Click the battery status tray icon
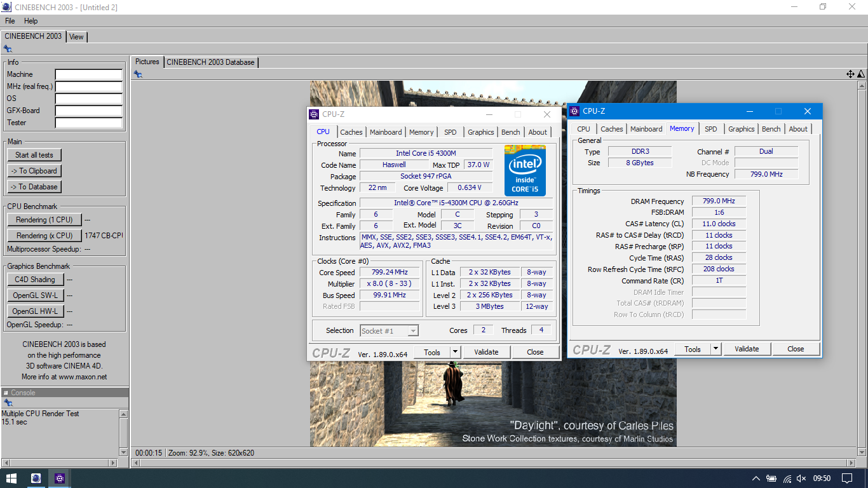This screenshot has width=868, height=488. pos(771,478)
